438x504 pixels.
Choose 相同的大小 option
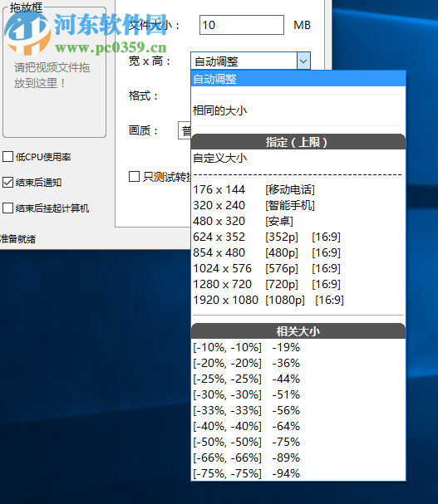click(x=298, y=110)
